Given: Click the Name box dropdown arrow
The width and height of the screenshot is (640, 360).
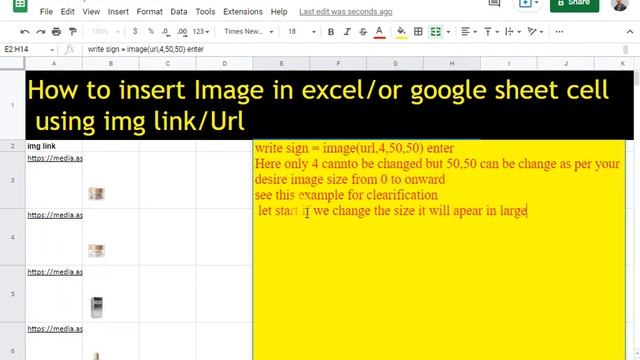Looking at the screenshot, I should (x=52, y=50).
